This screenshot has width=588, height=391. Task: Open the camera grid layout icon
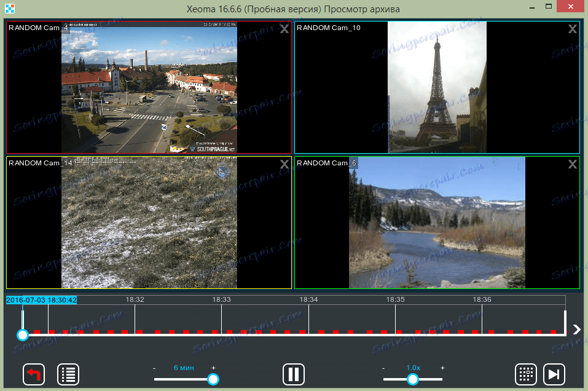coord(526,374)
